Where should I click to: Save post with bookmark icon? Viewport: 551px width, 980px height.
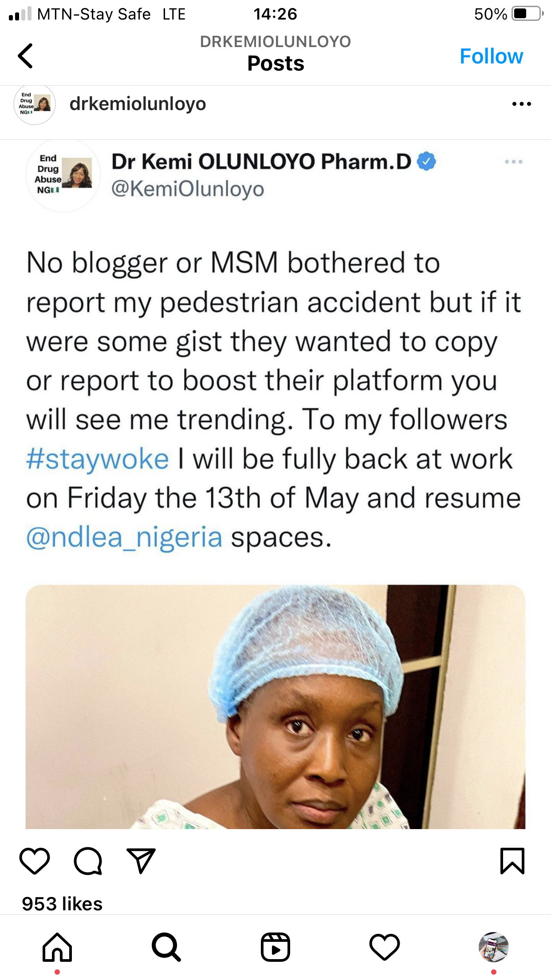point(512,861)
